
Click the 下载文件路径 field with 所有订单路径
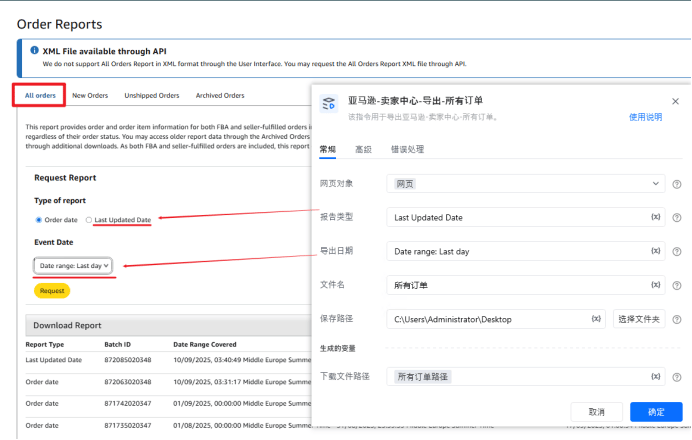click(x=525, y=377)
